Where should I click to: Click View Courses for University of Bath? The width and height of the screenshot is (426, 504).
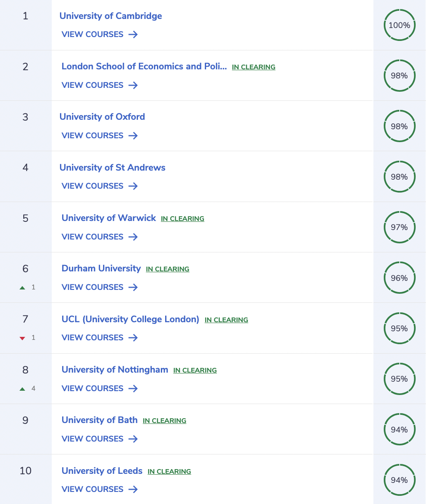click(x=100, y=439)
